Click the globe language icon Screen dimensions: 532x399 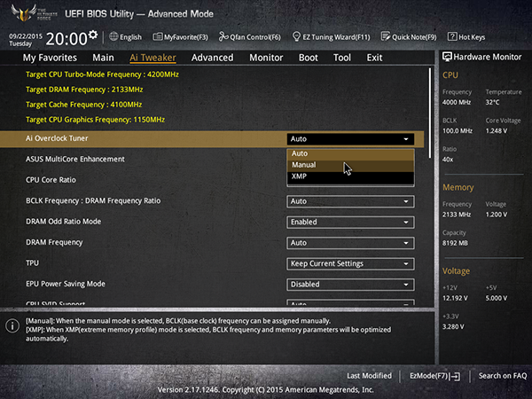pyautogui.click(x=113, y=36)
